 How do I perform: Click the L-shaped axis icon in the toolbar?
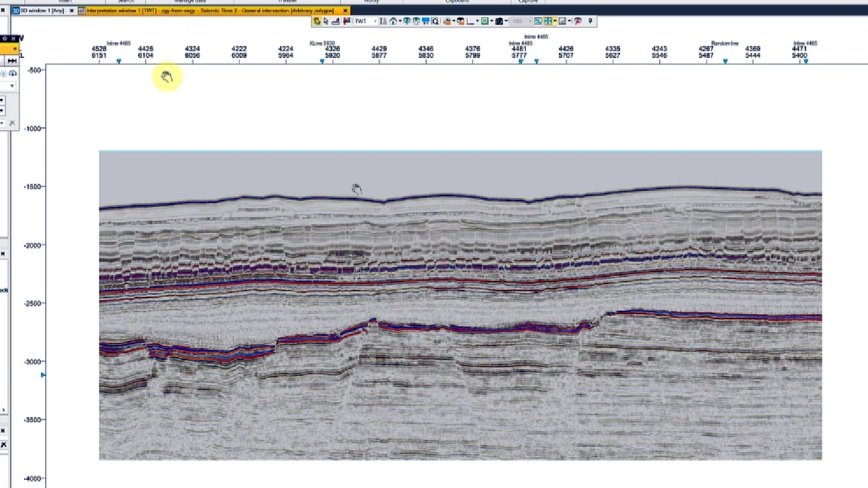pos(470,21)
